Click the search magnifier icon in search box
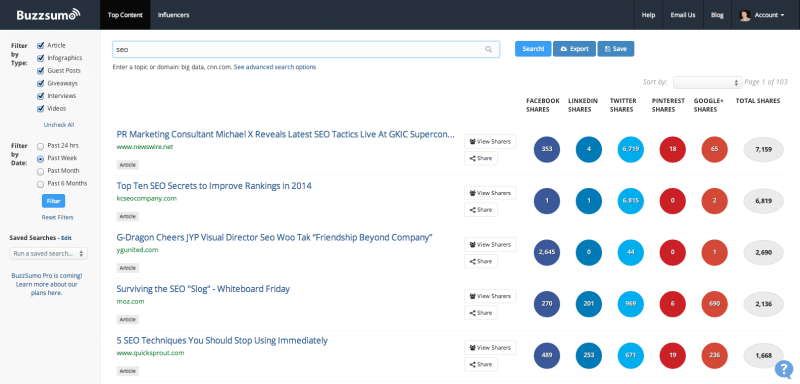Image resolution: width=800 pixels, height=384 pixels. 488,49
